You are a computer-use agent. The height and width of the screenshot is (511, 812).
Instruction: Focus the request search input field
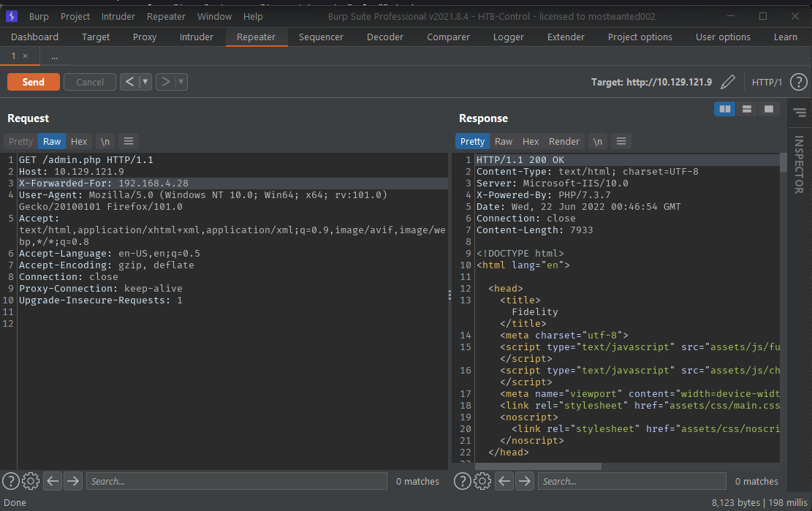[x=236, y=481]
